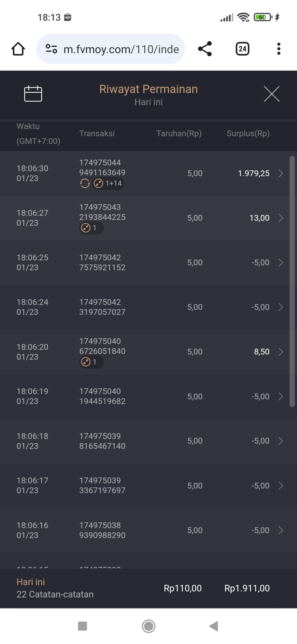Tap the free spin badge at 18:06:27
The height and width of the screenshot is (644, 297).
click(91, 228)
